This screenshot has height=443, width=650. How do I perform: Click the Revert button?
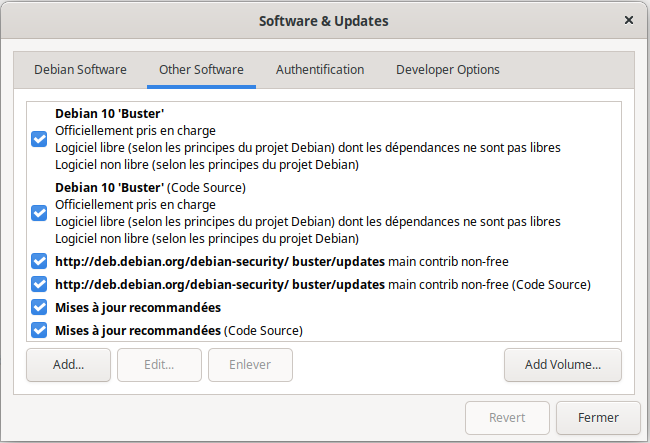pos(507,418)
